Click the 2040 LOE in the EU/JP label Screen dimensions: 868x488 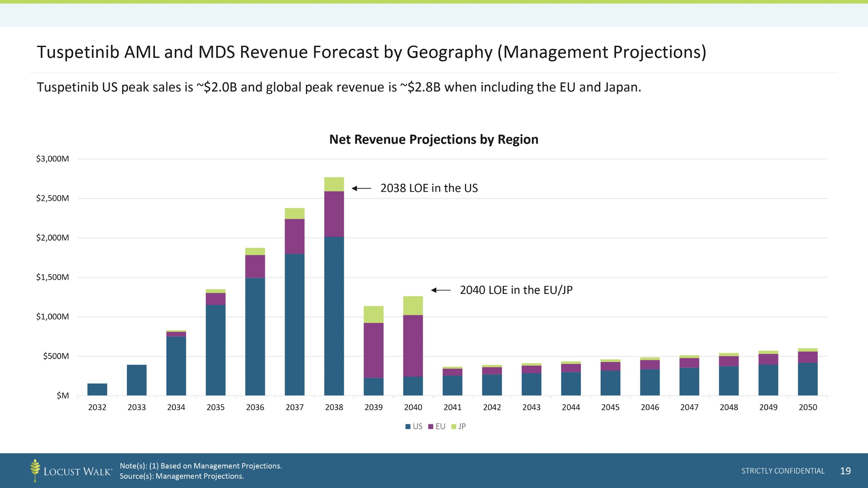click(516, 290)
